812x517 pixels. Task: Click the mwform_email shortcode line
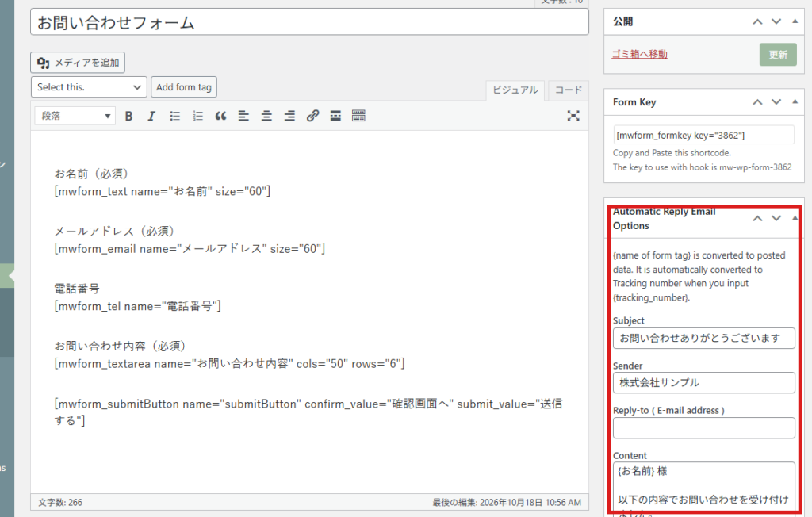[x=190, y=249]
